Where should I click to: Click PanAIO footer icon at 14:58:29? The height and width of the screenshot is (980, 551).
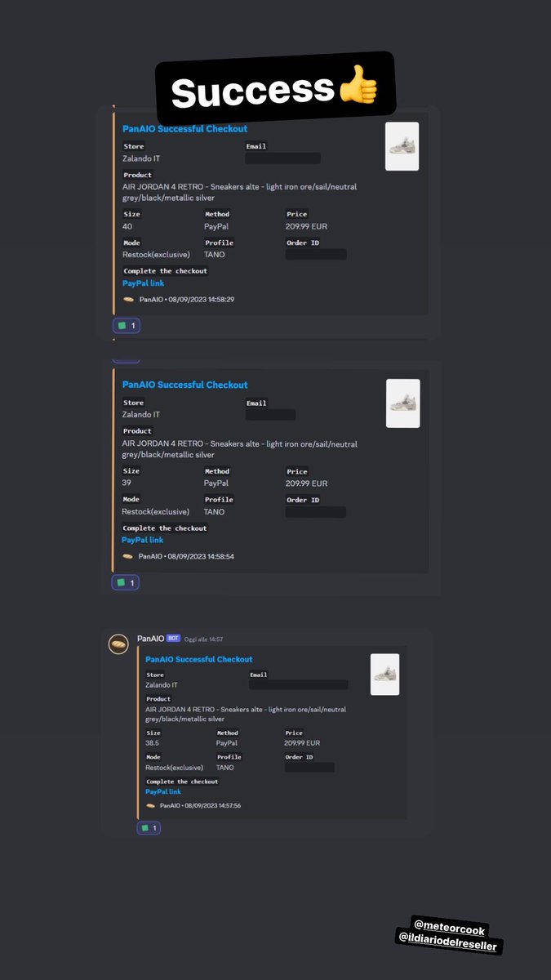pos(128,300)
